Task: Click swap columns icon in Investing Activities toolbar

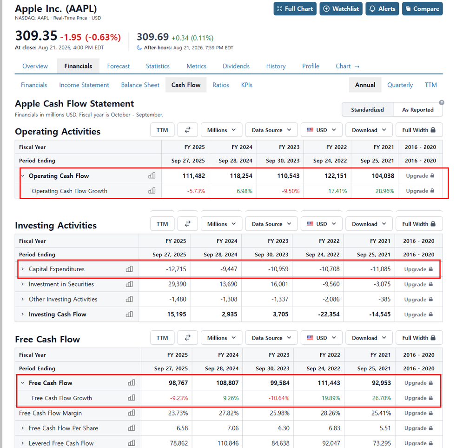Action: click(x=188, y=224)
